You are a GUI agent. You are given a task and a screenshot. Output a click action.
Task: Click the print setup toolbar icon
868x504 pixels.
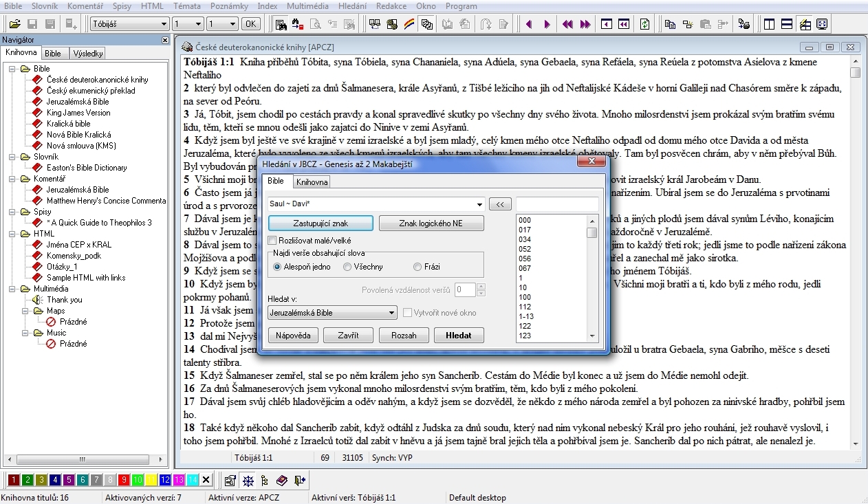(x=744, y=24)
